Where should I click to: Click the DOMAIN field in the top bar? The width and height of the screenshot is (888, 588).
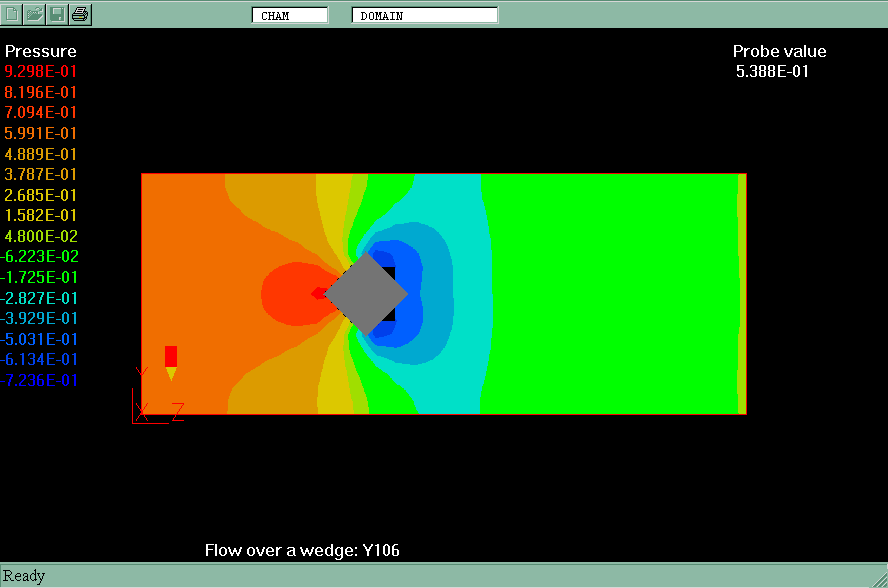(x=424, y=15)
